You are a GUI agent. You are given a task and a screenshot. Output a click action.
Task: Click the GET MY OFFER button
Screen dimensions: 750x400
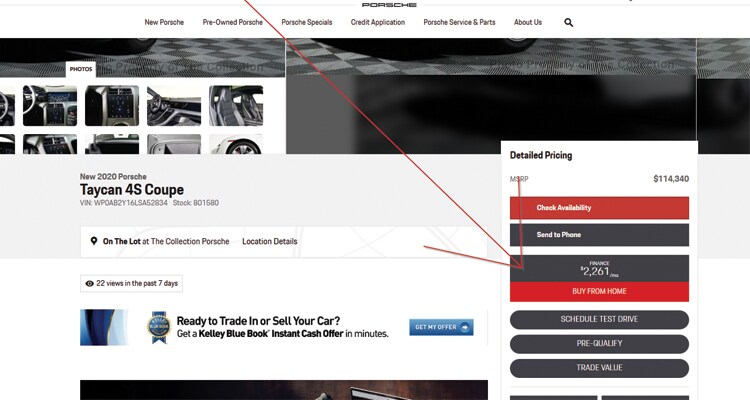(x=441, y=327)
